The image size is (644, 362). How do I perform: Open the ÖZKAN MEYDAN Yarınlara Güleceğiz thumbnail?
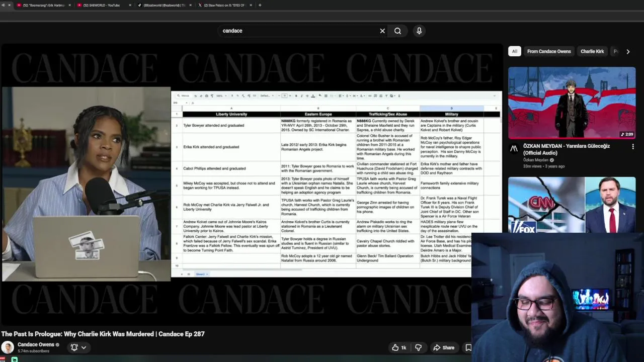point(572,103)
